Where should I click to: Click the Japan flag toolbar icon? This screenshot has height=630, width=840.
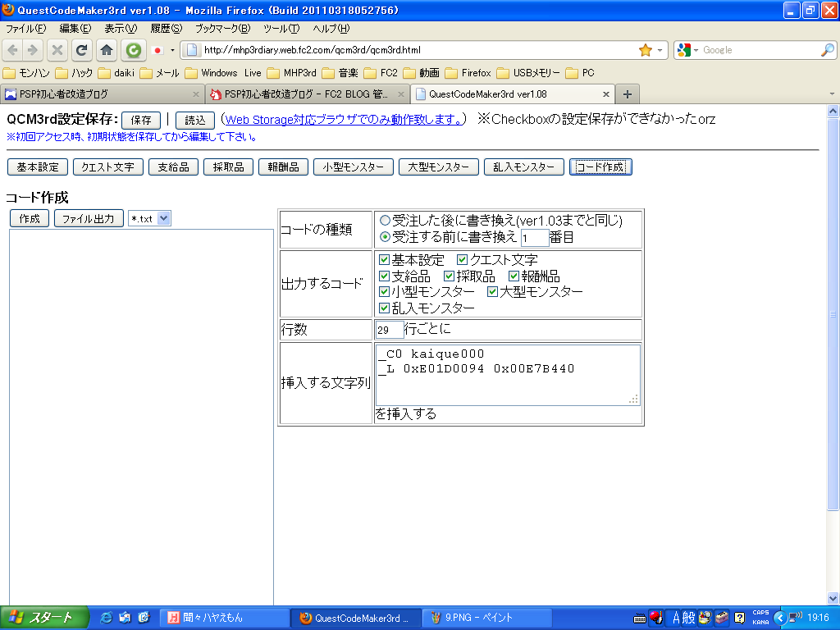pyautogui.click(x=157, y=50)
